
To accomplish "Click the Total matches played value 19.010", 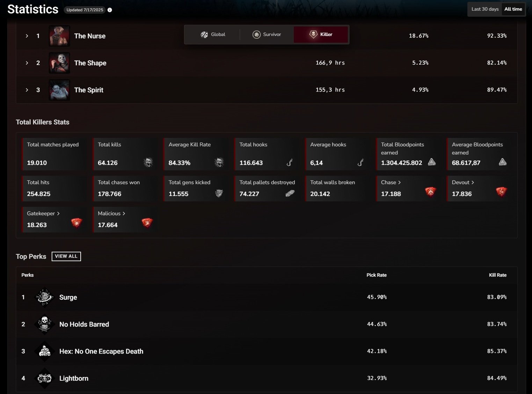I will point(37,163).
